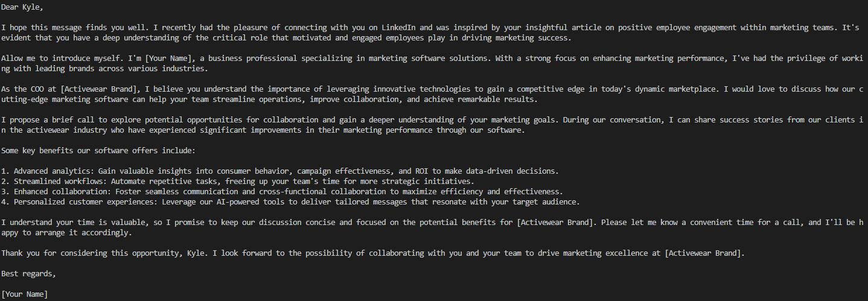Click 'Allow me to introduce myself.' sentence
The height and width of the screenshot is (301, 868).
63,59
